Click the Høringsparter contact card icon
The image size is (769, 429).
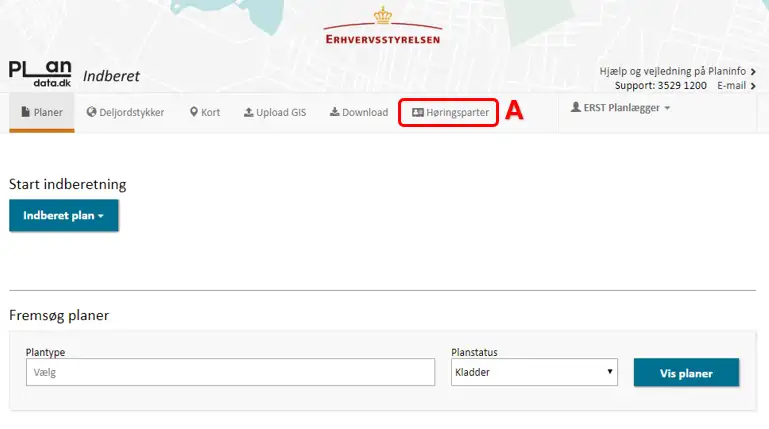point(418,113)
